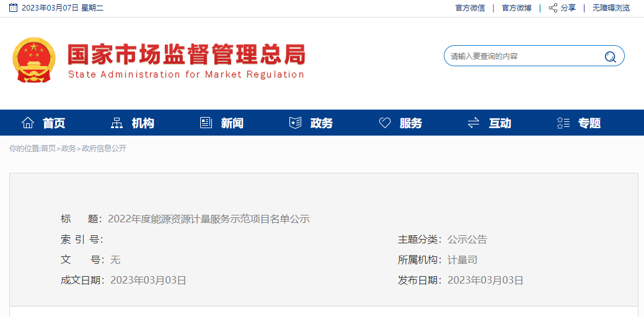The height and width of the screenshot is (317, 644).
Task: Click the newspaper icon beside 新闻
Action: 206,123
